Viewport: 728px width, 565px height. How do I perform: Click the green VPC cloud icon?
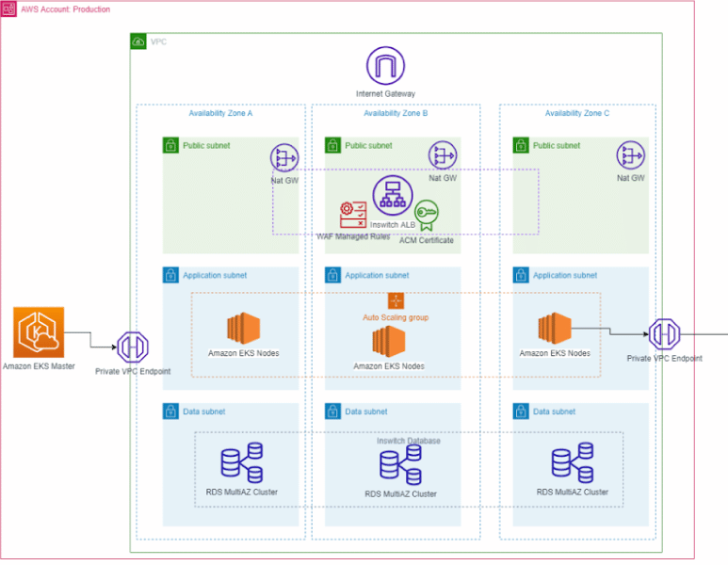[x=138, y=41]
